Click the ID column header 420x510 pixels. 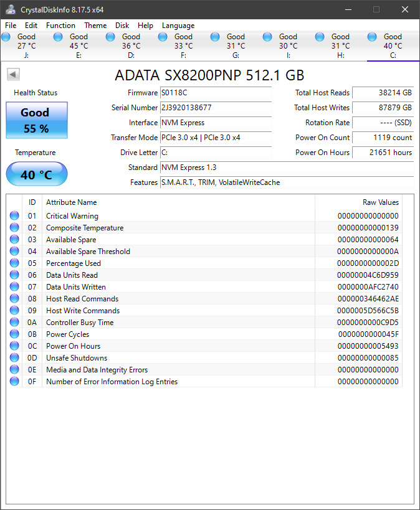click(32, 202)
